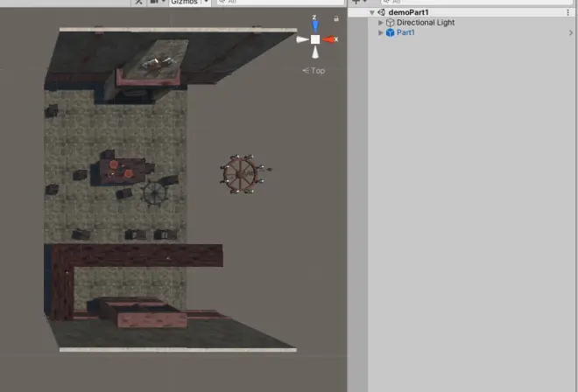Select Part1 in the Hierarchy
The height and width of the screenshot is (392, 578).
[405, 32]
